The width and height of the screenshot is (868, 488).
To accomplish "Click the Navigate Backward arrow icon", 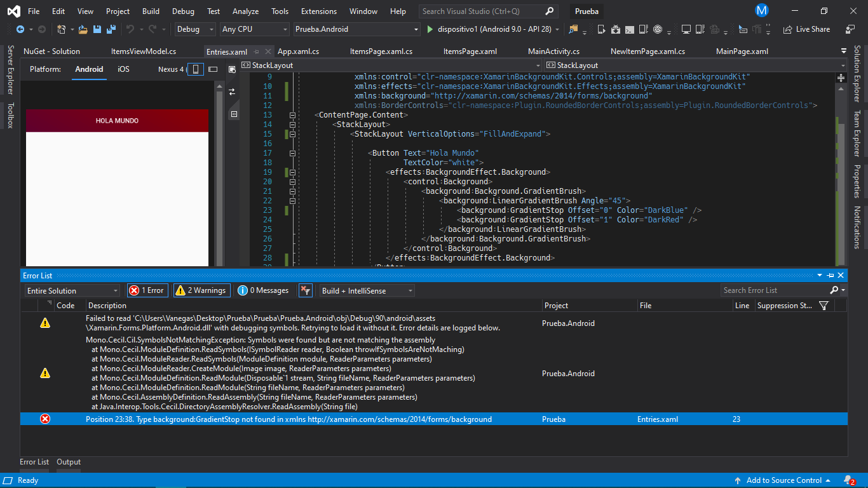I will tap(21, 29).
